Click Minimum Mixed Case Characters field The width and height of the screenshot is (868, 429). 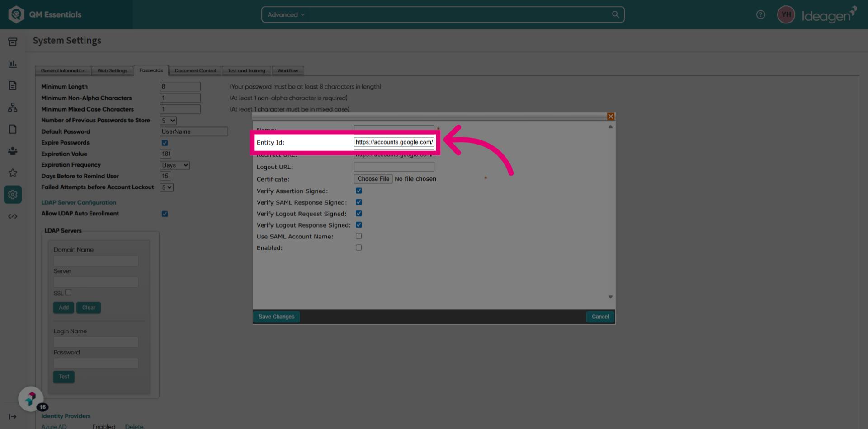tap(180, 109)
